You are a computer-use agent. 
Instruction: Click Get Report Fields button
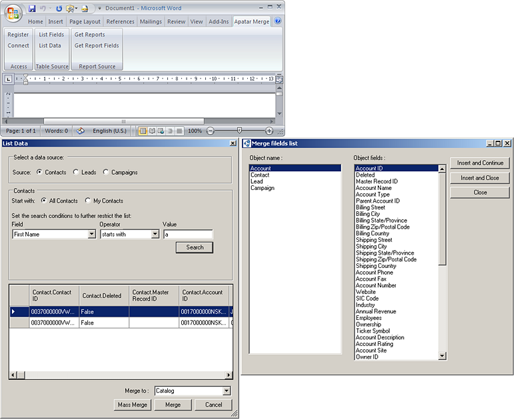tap(97, 45)
